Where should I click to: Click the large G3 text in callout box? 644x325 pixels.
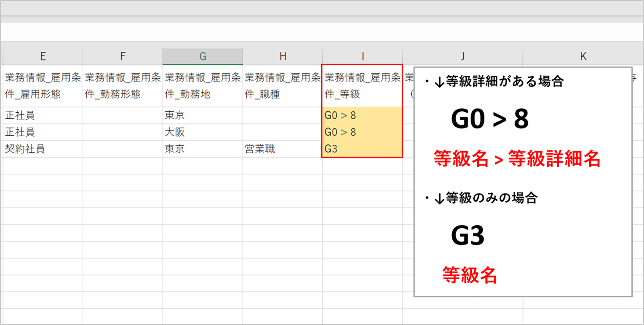pyautogui.click(x=468, y=236)
